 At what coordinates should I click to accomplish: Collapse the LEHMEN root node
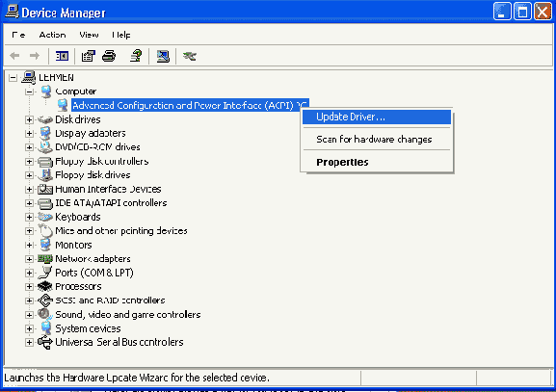13,78
